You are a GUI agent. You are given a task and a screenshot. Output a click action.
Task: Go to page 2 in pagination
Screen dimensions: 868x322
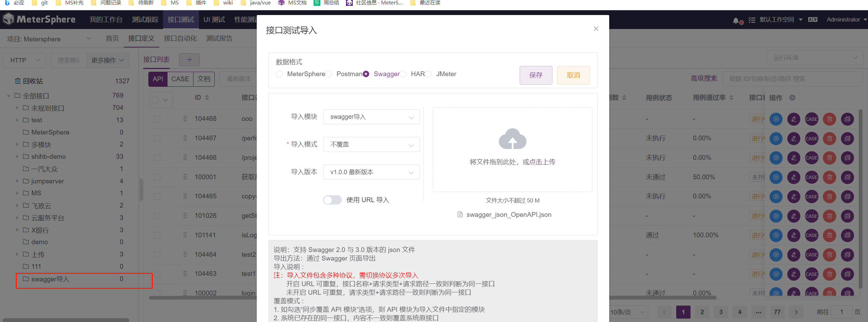click(702, 312)
